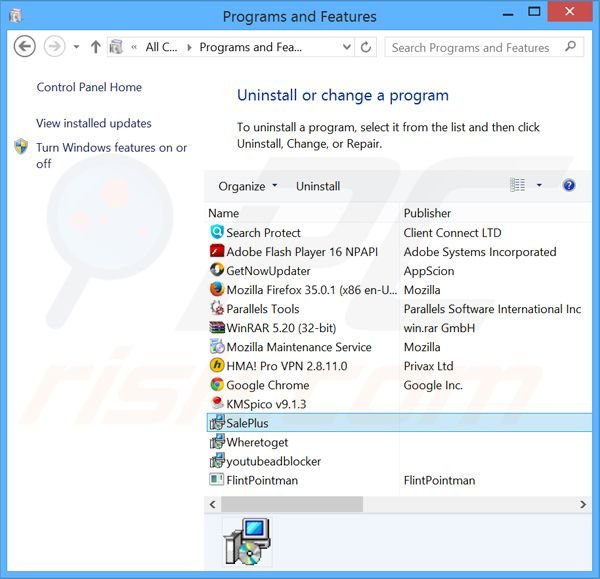600x579 pixels.
Task: Open the Organize menu
Action: 248,186
